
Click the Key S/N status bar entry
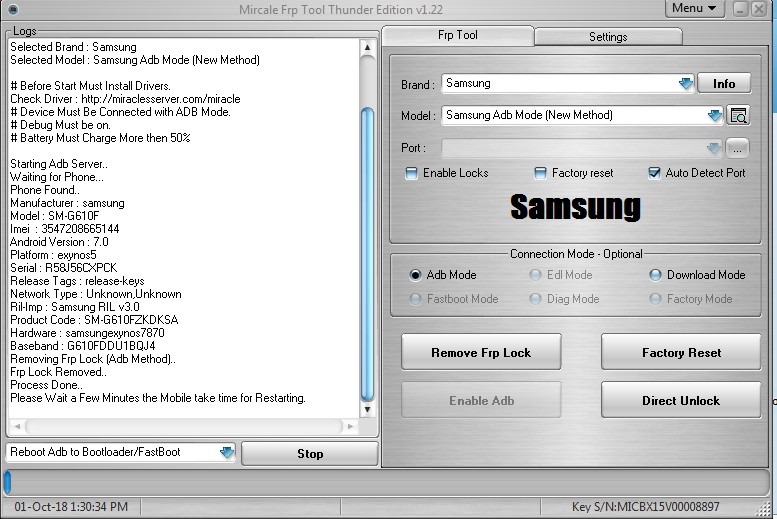click(x=645, y=507)
